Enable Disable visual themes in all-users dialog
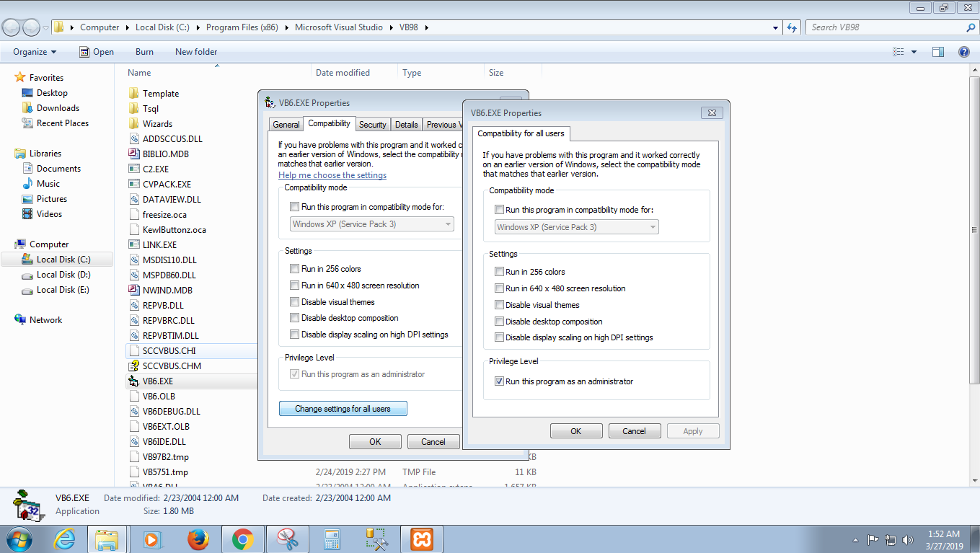Viewport: 980px width, 553px height. point(499,305)
